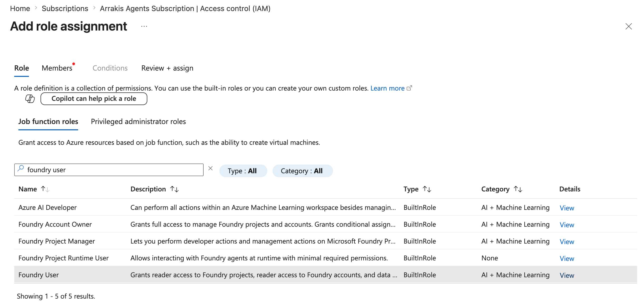Click Copilot can help pick a role
This screenshot has width=644, height=307.
pyautogui.click(x=94, y=99)
